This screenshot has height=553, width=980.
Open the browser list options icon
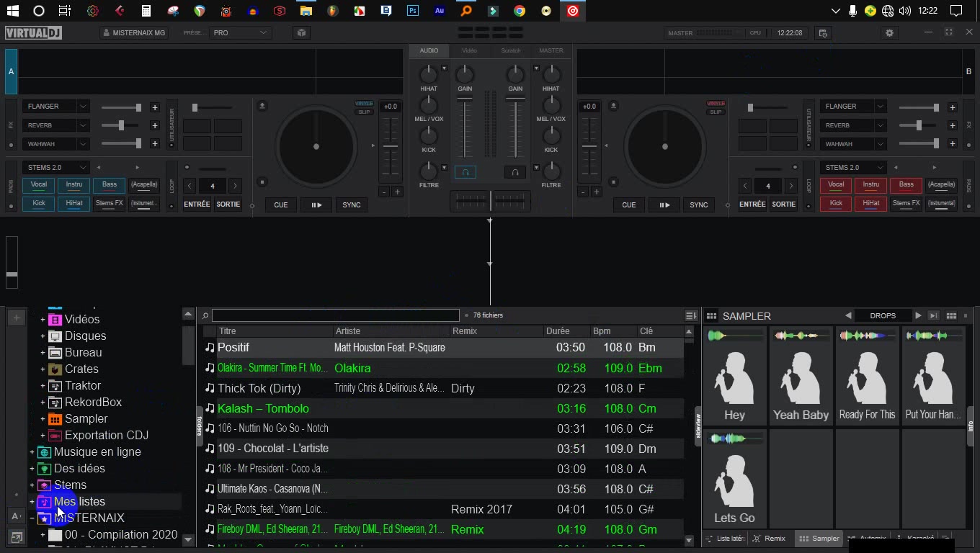point(690,315)
